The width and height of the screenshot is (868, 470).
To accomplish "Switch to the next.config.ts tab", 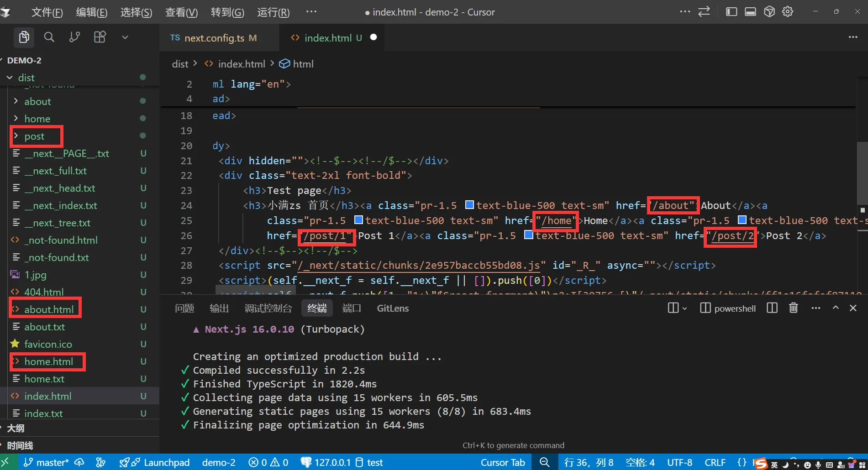I will [214, 38].
